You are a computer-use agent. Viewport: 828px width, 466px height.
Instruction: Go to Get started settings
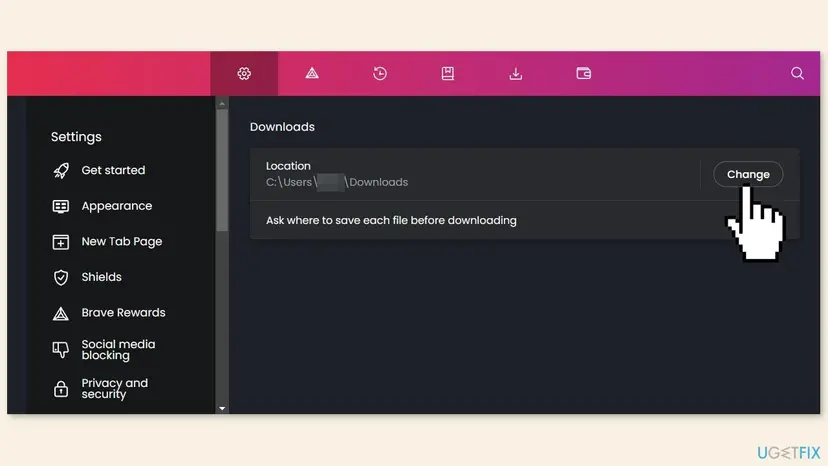(113, 170)
